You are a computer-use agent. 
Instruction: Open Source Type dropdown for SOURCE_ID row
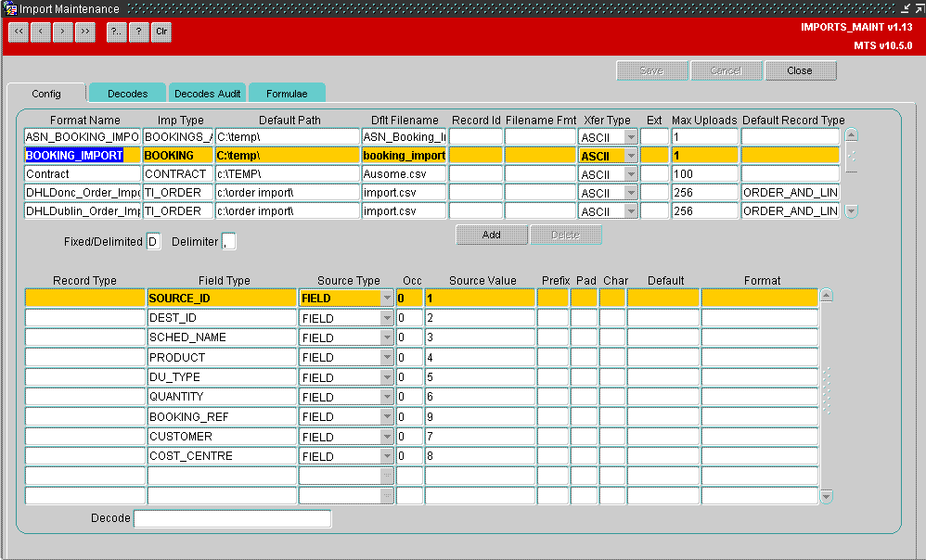[x=387, y=298]
